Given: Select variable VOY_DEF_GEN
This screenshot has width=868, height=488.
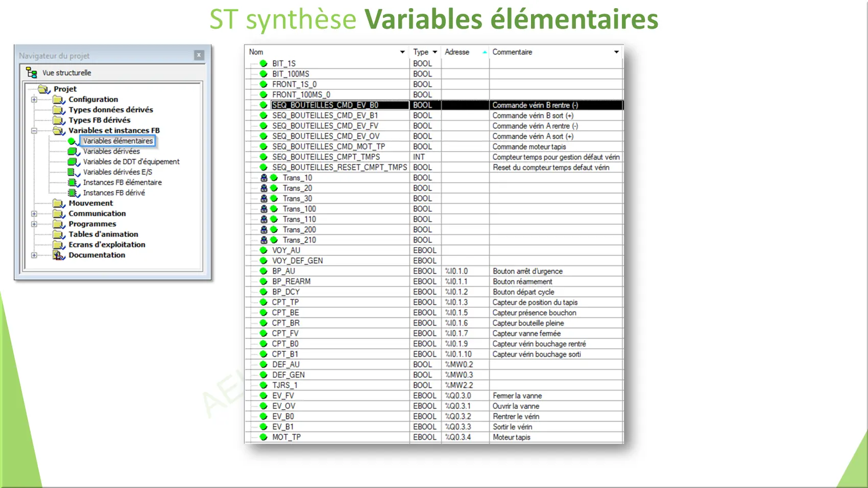Looking at the screenshot, I should click(297, 261).
